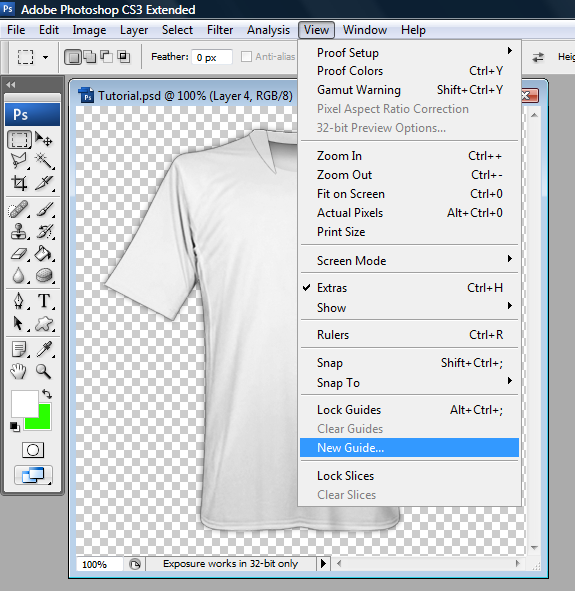The height and width of the screenshot is (591, 575).
Task: Click the document vertical scrollbar down arrow
Action: tap(534, 548)
